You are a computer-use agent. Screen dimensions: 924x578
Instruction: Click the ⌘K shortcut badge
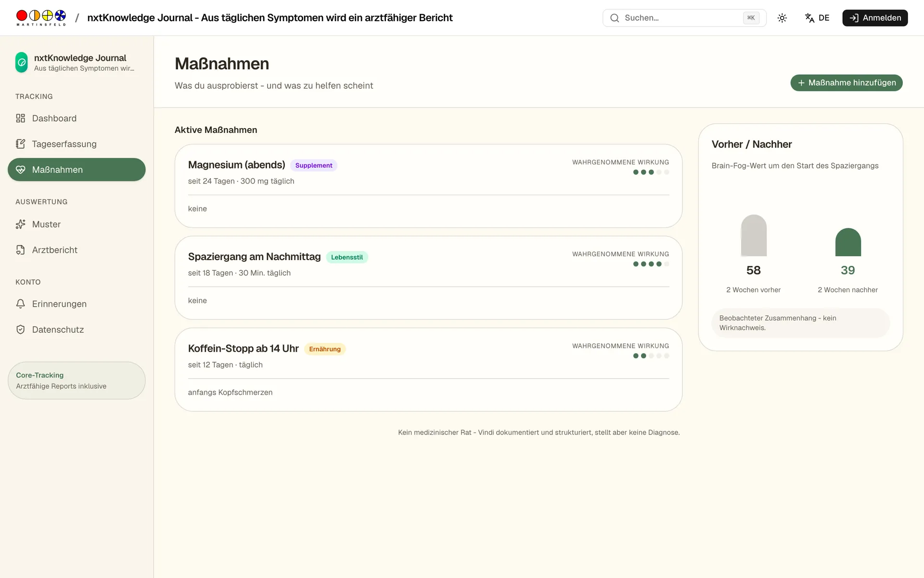click(x=751, y=18)
